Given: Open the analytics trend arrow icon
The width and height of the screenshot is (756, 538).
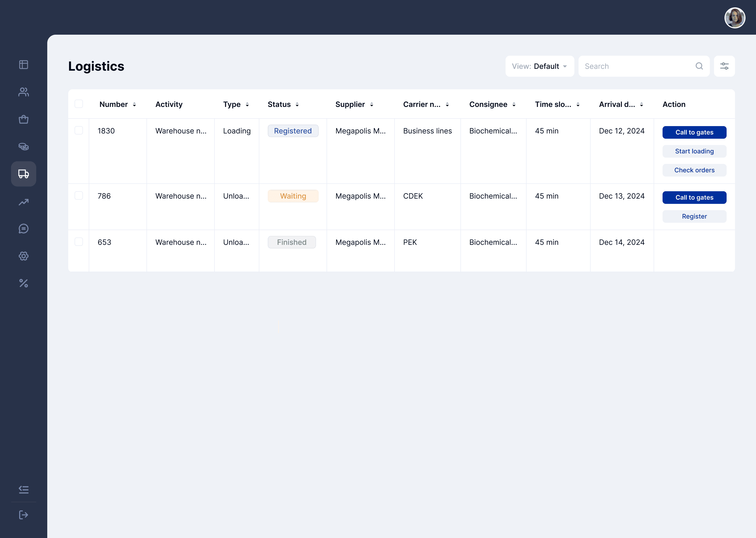Looking at the screenshot, I should click(x=24, y=202).
